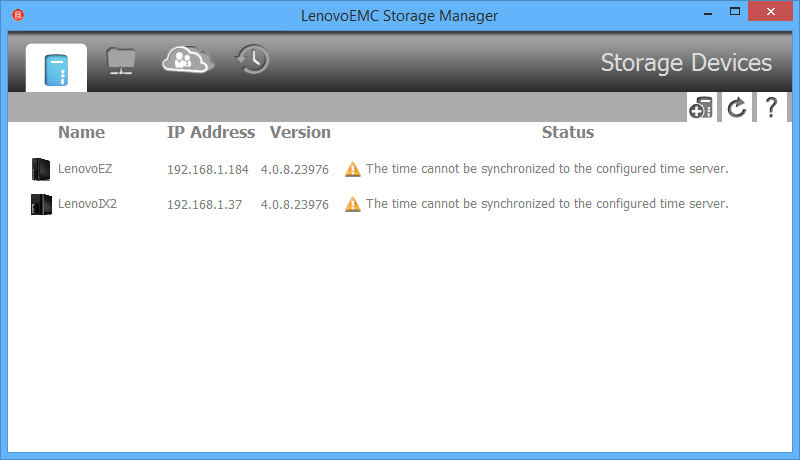Open the Storage Devices tab icon
The width and height of the screenshot is (800, 460).
(56, 67)
